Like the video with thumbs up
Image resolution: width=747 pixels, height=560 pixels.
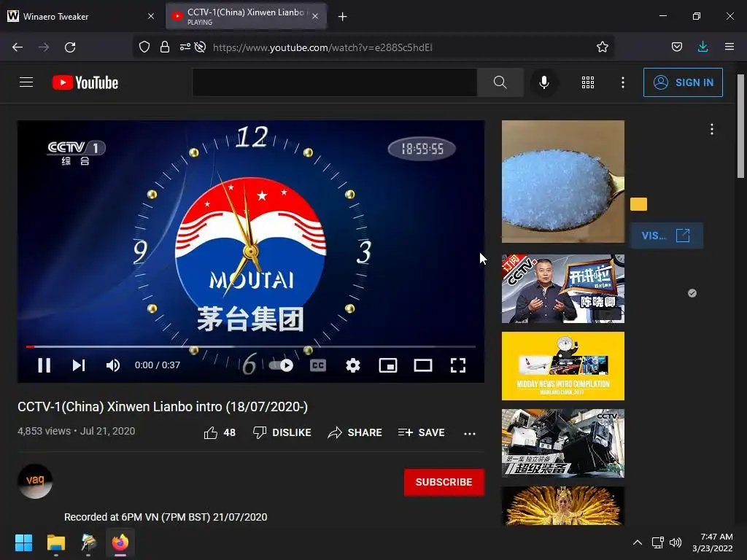[x=220, y=432]
